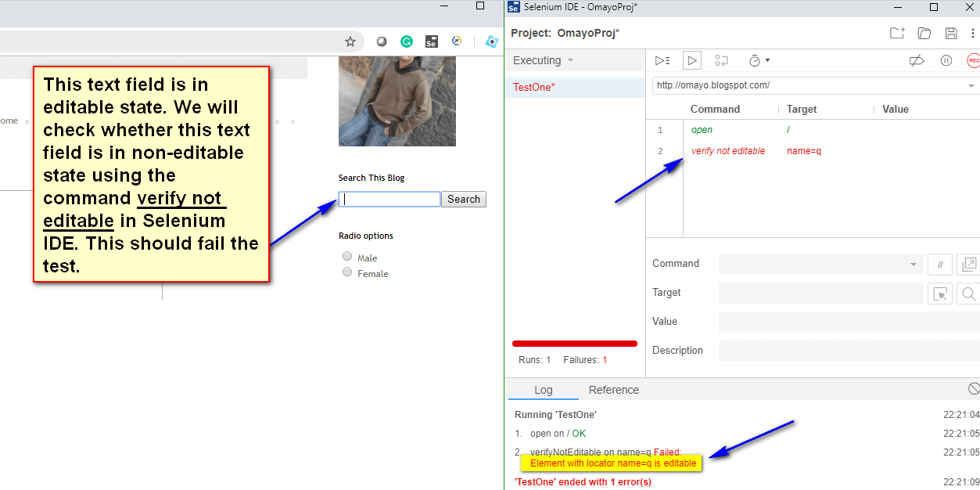Click the Run all tests icon
This screenshot has width=980, height=490.
tap(662, 60)
